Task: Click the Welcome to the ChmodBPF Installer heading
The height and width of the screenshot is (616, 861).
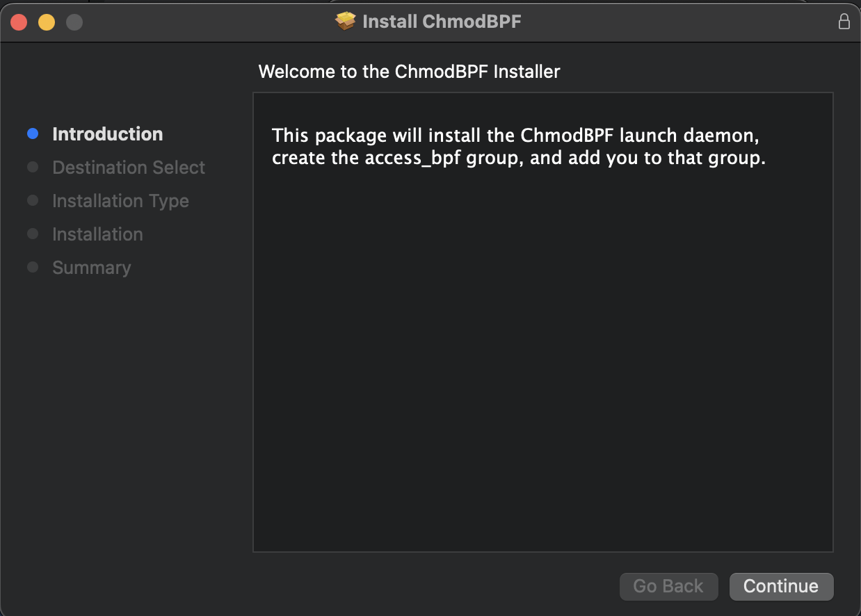Action: coord(409,72)
